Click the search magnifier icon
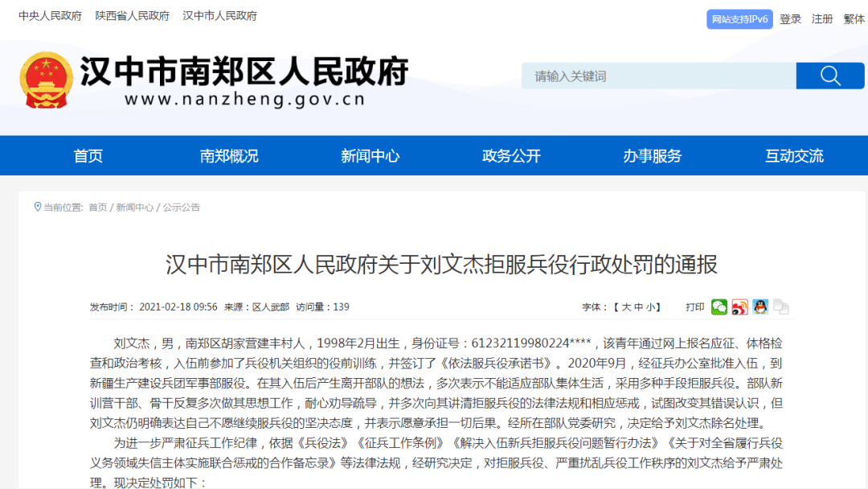Viewport: 868px width, 489px height. pyautogui.click(x=829, y=75)
